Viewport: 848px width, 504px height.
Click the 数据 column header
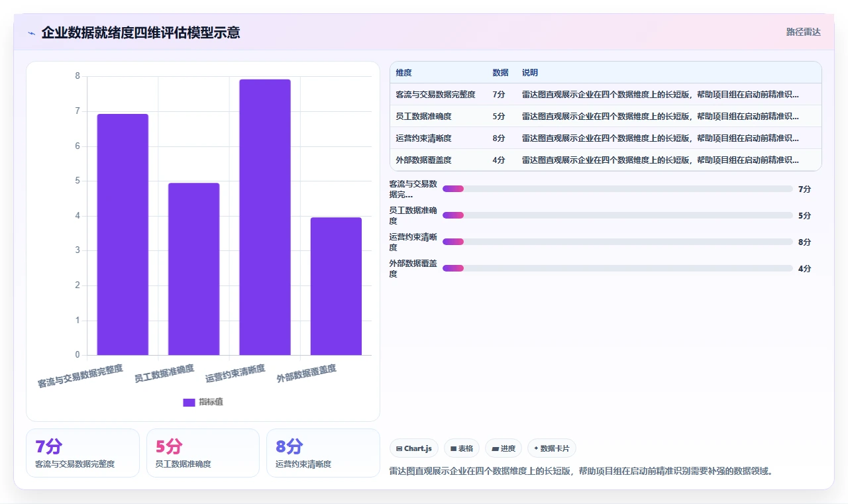click(500, 73)
